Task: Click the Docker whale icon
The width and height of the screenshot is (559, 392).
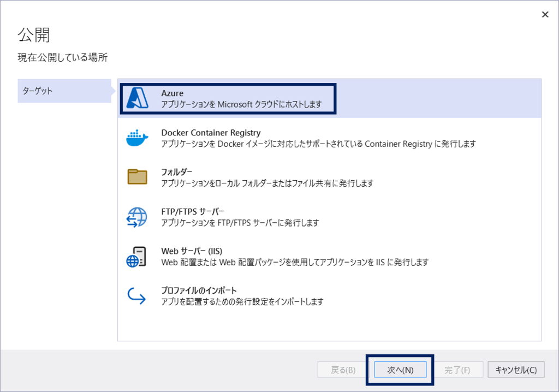Action: click(137, 138)
